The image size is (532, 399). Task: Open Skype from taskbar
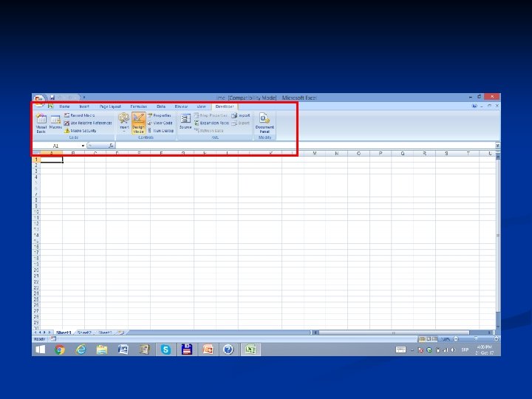coord(166,349)
